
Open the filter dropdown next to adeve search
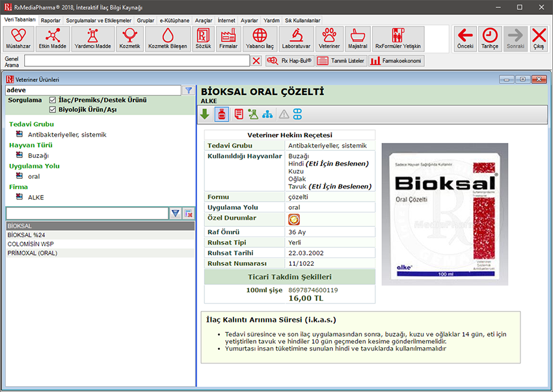(188, 90)
